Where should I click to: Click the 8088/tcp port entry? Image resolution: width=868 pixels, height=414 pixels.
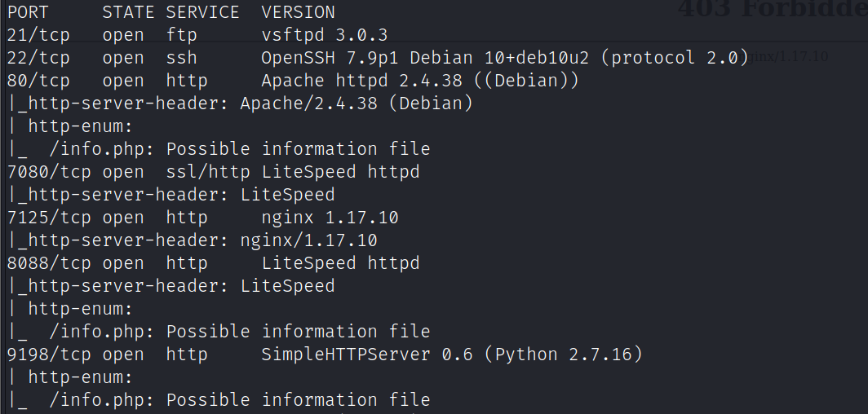pos(49,263)
